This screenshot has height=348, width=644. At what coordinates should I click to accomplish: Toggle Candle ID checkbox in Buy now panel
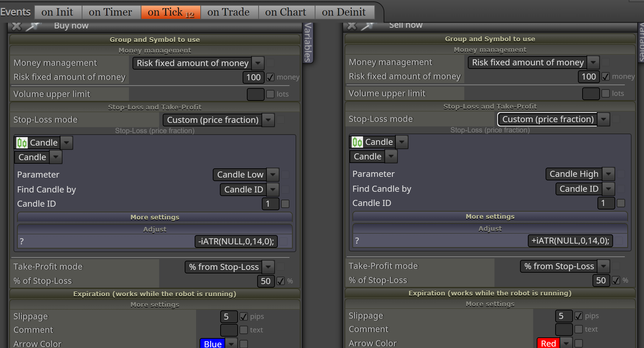click(x=285, y=204)
